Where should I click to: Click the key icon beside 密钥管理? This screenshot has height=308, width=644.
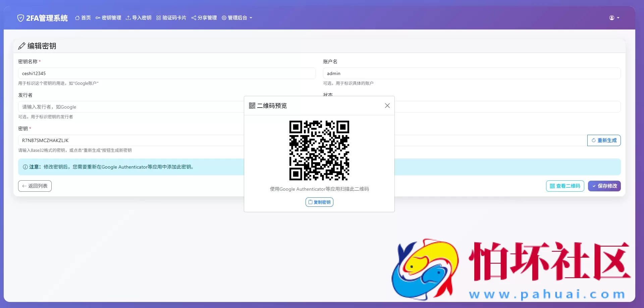(x=98, y=18)
